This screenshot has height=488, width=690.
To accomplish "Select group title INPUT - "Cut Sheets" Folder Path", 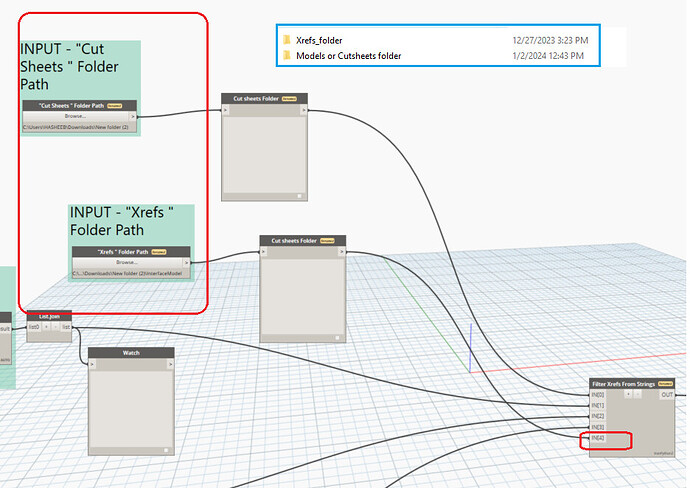I will [70, 66].
